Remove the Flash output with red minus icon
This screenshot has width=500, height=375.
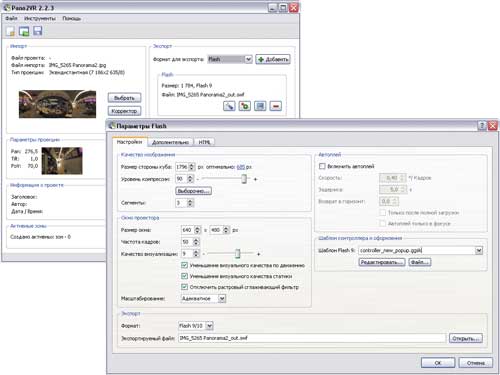click(276, 106)
